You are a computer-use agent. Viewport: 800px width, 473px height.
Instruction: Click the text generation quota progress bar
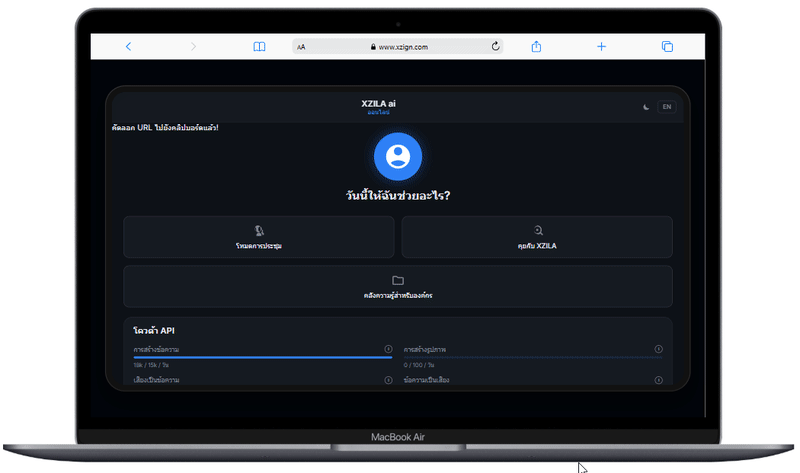pos(263,358)
